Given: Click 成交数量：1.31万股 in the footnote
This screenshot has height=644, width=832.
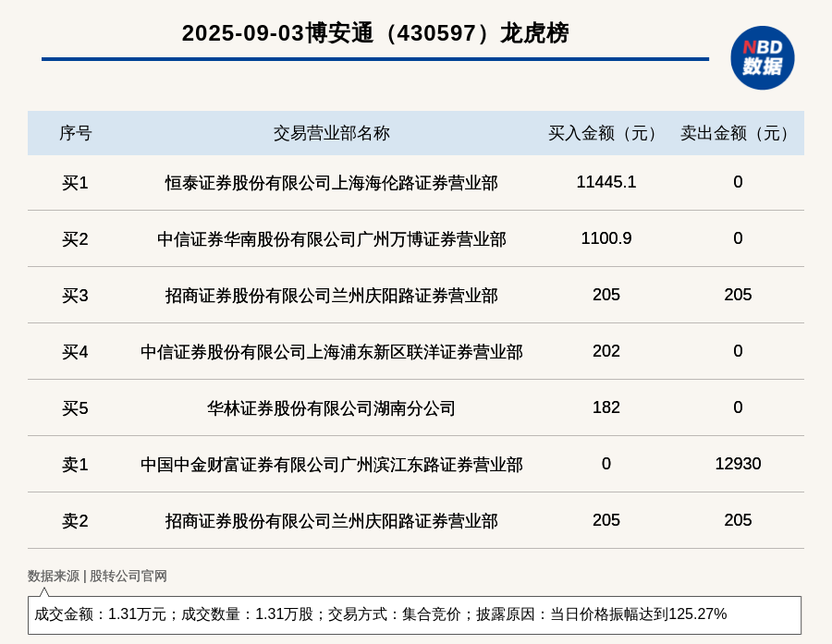Looking at the screenshot, I should tap(247, 614).
